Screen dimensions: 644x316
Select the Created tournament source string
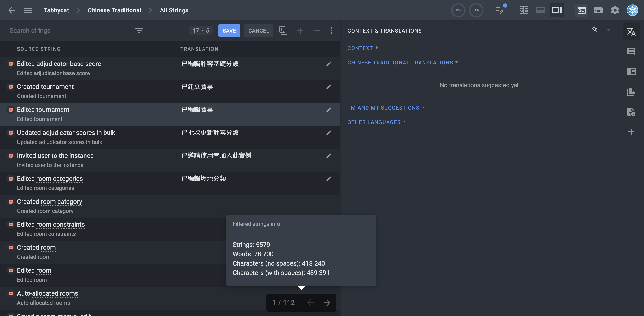45,87
